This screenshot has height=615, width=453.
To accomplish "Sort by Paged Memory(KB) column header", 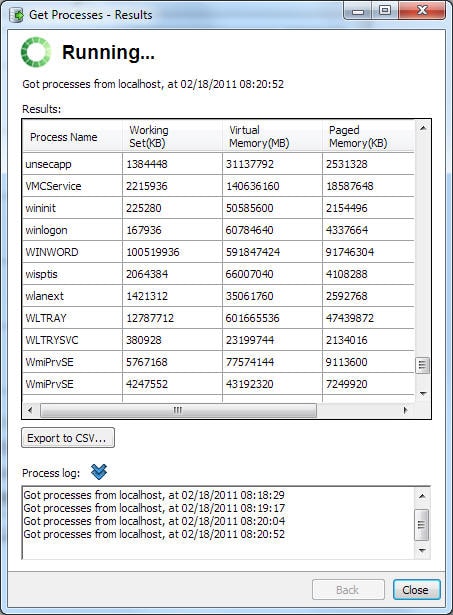I will [368, 136].
